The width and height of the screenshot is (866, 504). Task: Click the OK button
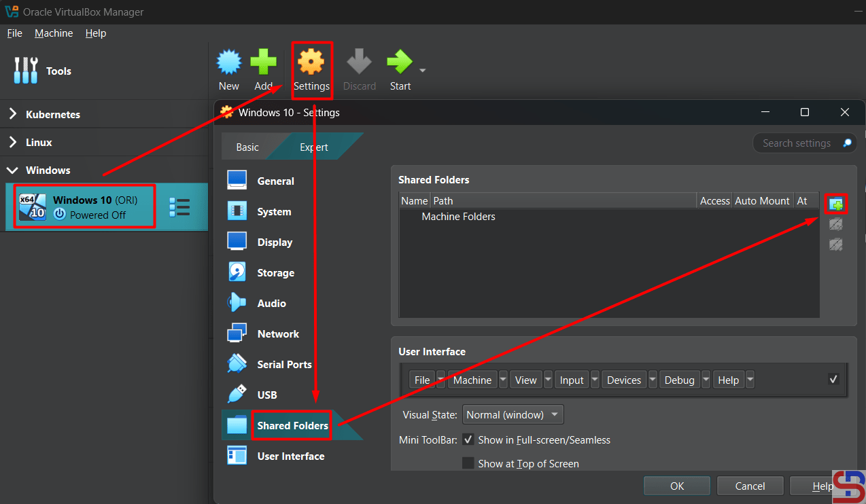pyautogui.click(x=676, y=486)
